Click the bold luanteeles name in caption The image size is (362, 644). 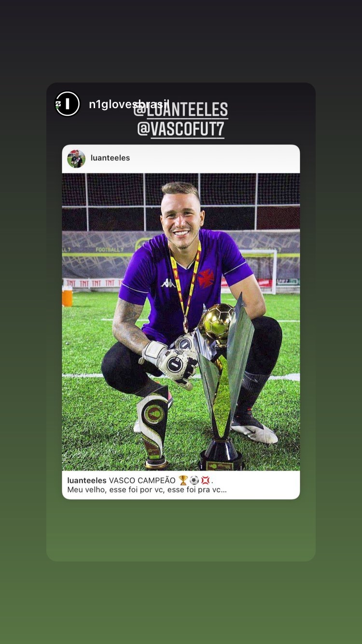[87, 480]
